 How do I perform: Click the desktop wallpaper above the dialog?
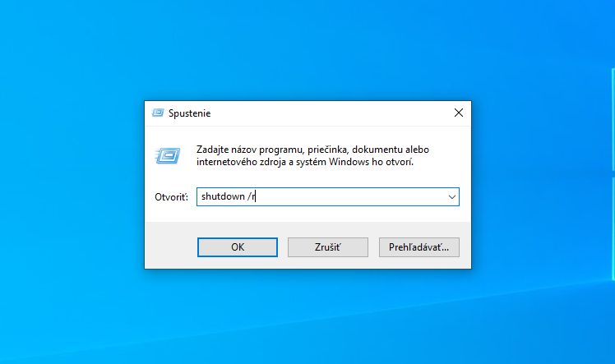click(x=307, y=49)
